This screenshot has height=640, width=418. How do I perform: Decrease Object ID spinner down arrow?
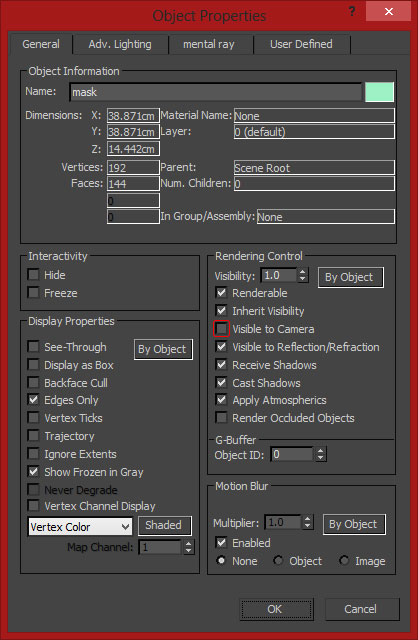tap(321, 458)
